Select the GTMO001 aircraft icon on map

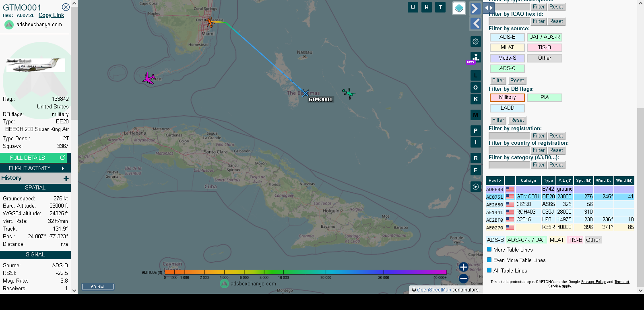click(x=305, y=93)
